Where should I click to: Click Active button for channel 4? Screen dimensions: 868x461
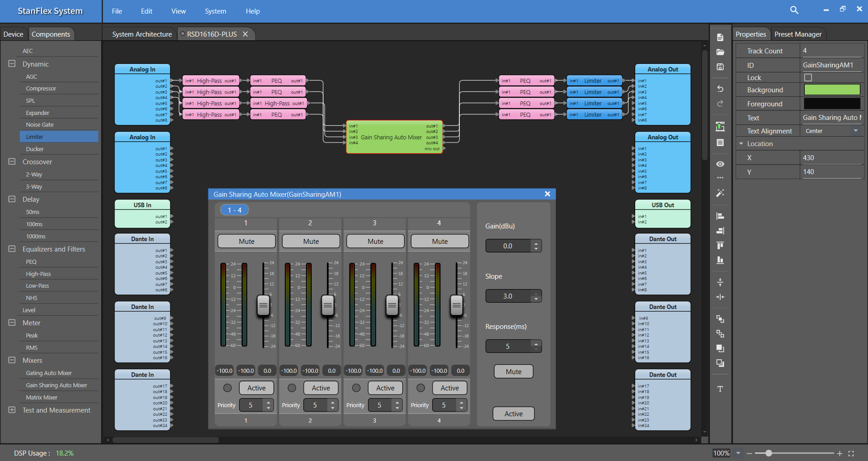point(449,388)
